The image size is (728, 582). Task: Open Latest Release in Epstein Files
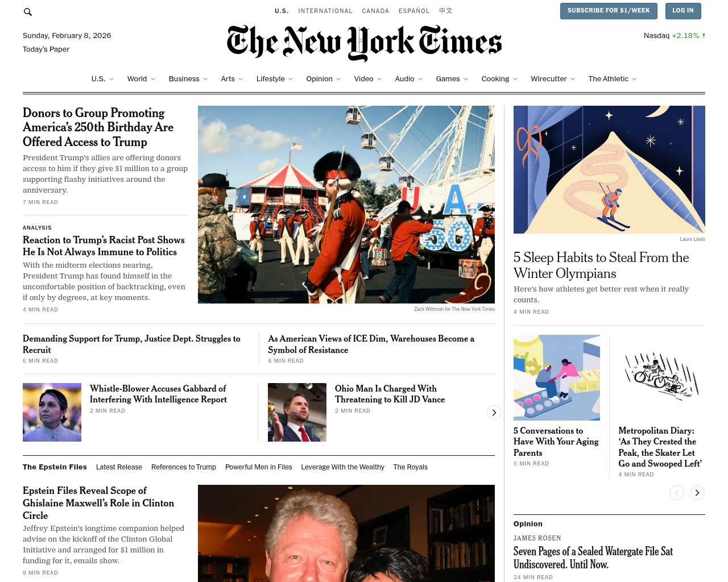click(119, 467)
